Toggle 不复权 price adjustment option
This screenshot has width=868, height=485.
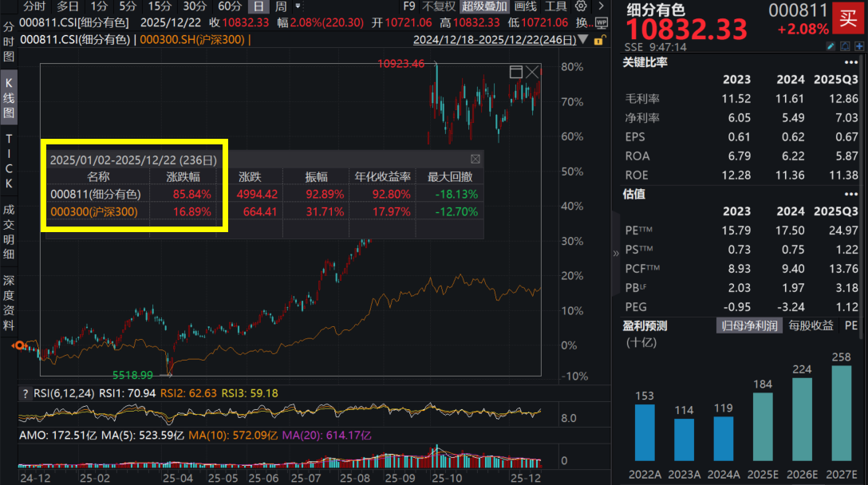(x=439, y=6)
